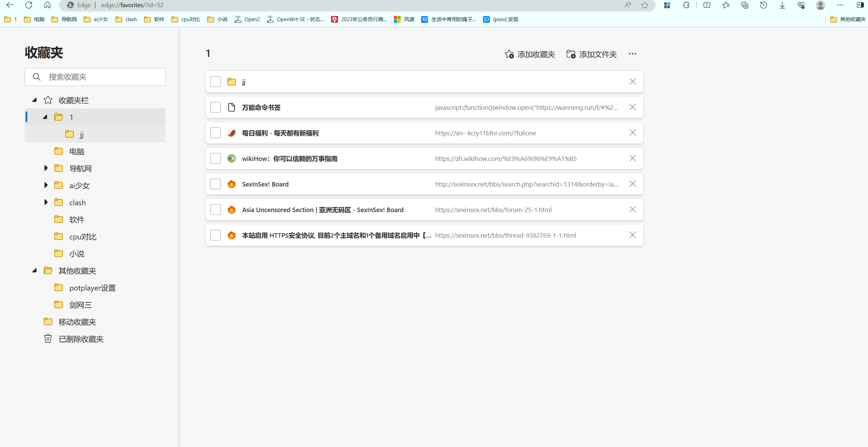Open the History clock icon
868x447 pixels.
coord(764,5)
